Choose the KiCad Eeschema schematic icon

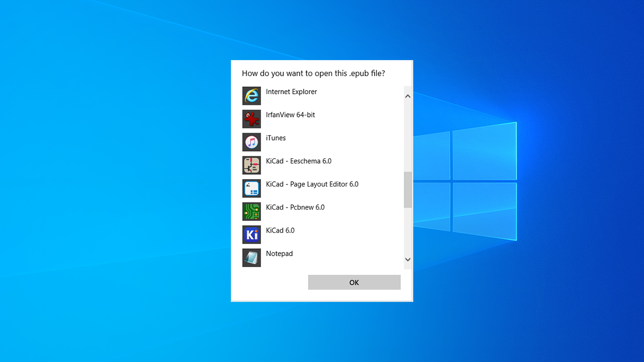pyautogui.click(x=251, y=165)
